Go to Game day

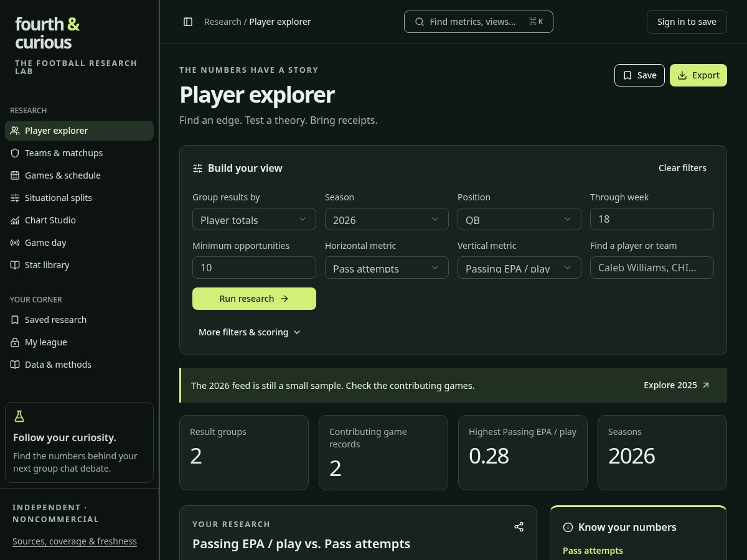coord(79,243)
